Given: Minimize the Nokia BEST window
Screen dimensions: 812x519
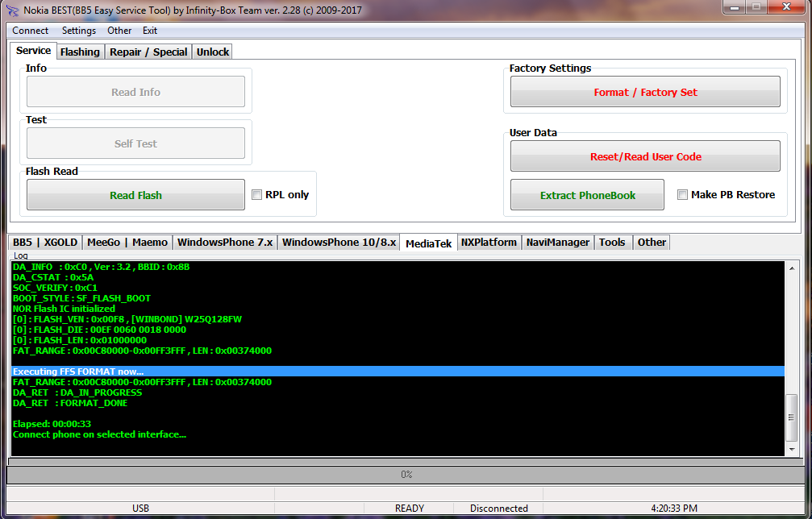Looking at the screenshot, I should [x=734, y=7].
